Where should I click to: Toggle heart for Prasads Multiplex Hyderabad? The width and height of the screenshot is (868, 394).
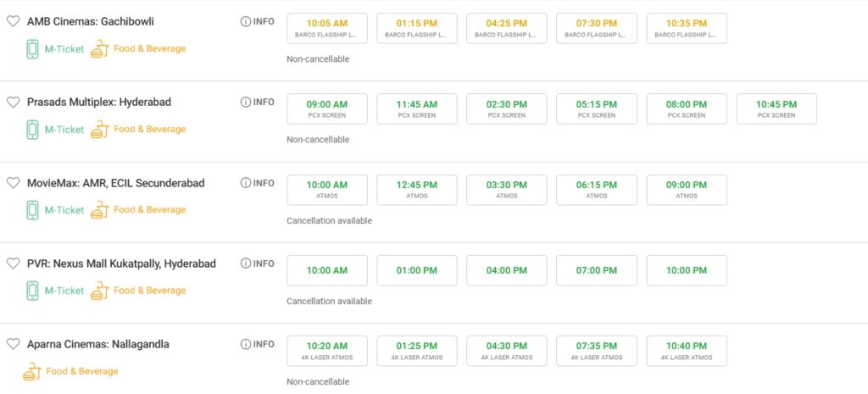click(x=13, y=102)
